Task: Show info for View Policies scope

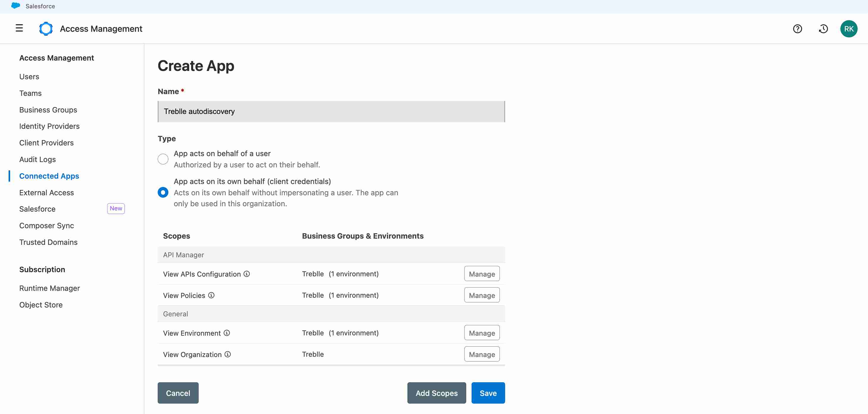Action: pos(211,295)
